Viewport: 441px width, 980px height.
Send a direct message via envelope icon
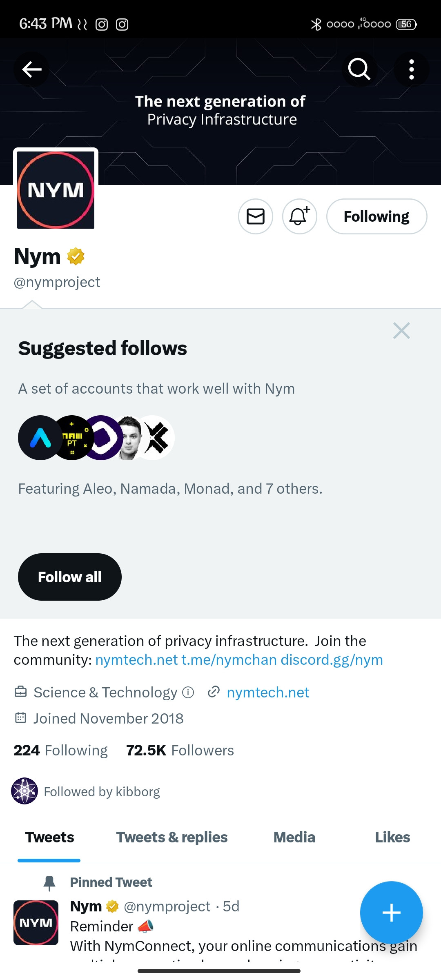(x=256, y=216)
